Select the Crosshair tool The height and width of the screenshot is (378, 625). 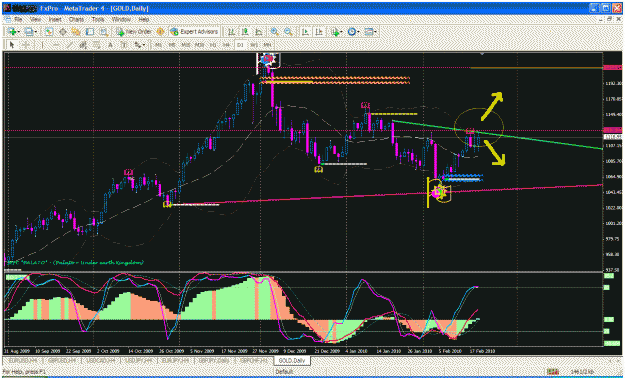tap(26, 45)
